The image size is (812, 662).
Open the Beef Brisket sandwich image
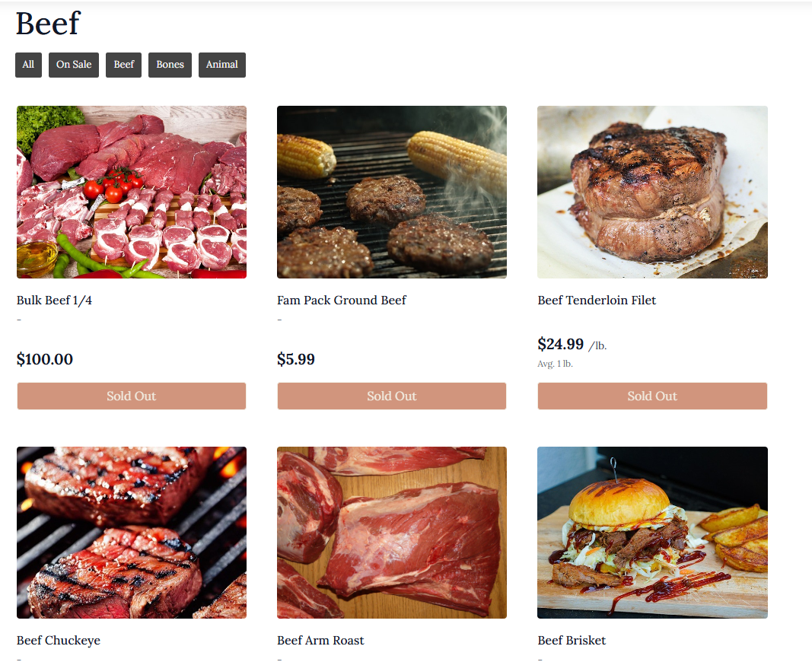[x=652, y=533]
